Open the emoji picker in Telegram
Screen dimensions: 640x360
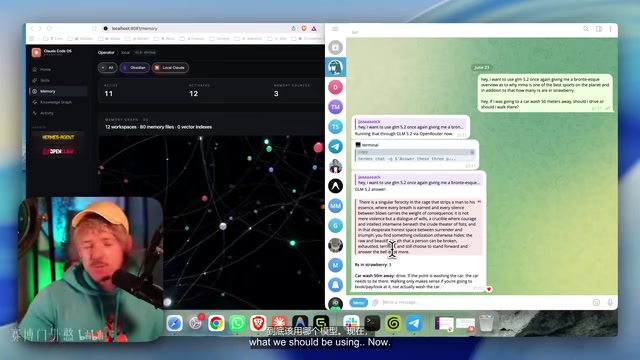coord(596,302)
